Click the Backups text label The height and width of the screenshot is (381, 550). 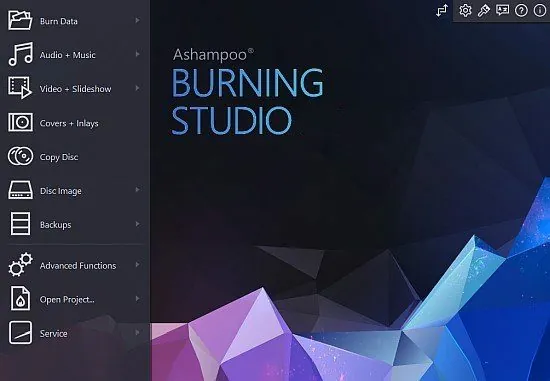[x=55, y=225]
